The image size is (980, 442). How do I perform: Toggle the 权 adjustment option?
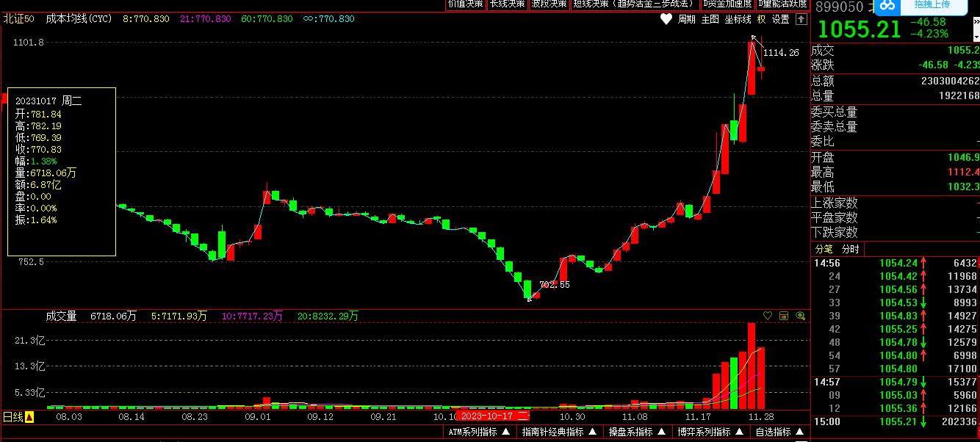761,20
